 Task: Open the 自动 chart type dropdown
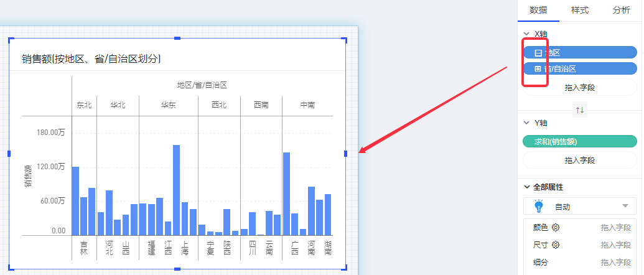click(x=625, y=206)
